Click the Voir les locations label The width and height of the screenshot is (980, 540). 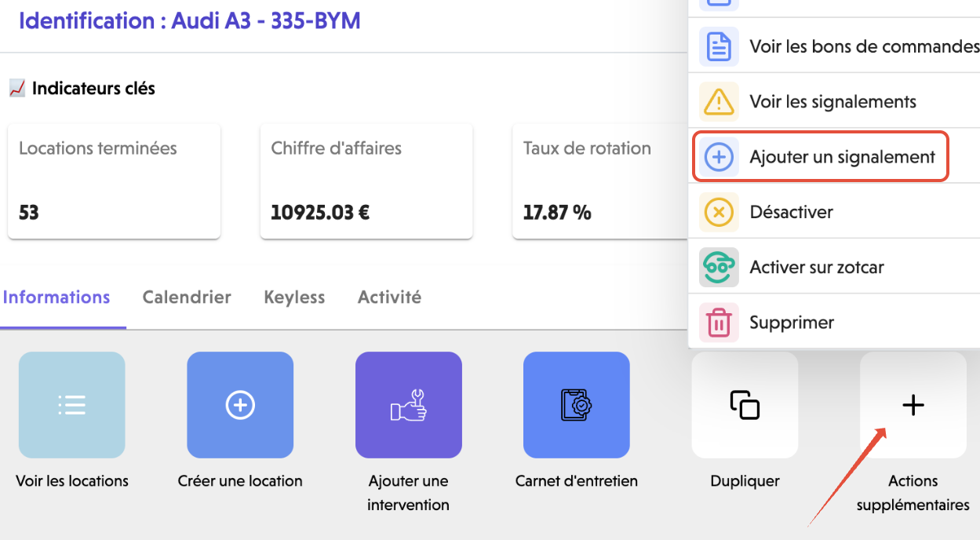pyautogui.click(x=72, y=481)
